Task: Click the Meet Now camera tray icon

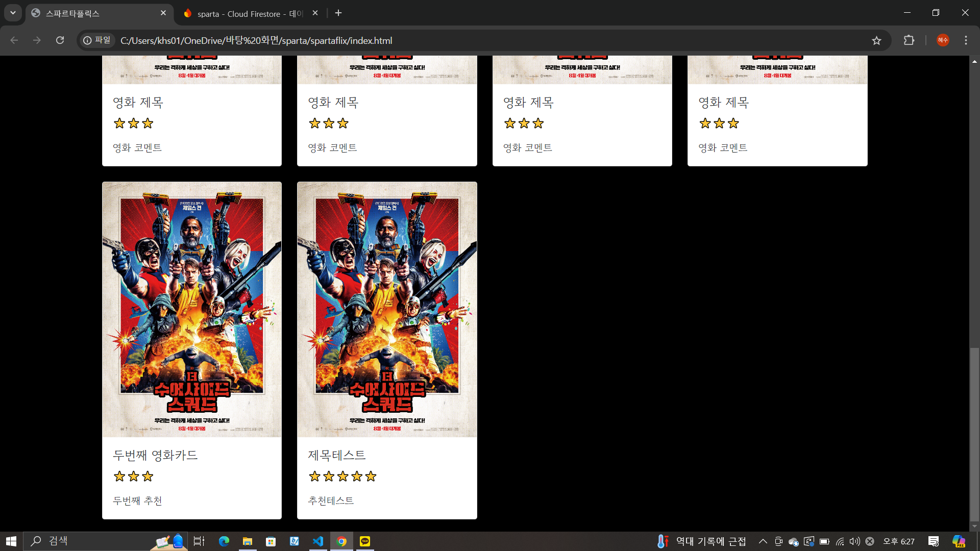Action: pos(778,541)
